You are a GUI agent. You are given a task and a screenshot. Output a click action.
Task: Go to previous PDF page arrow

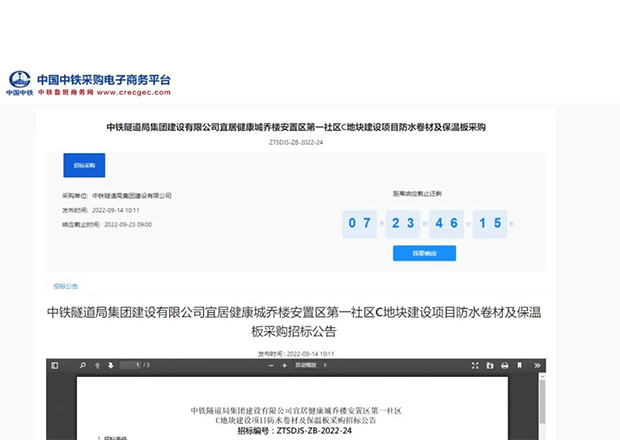97,365
